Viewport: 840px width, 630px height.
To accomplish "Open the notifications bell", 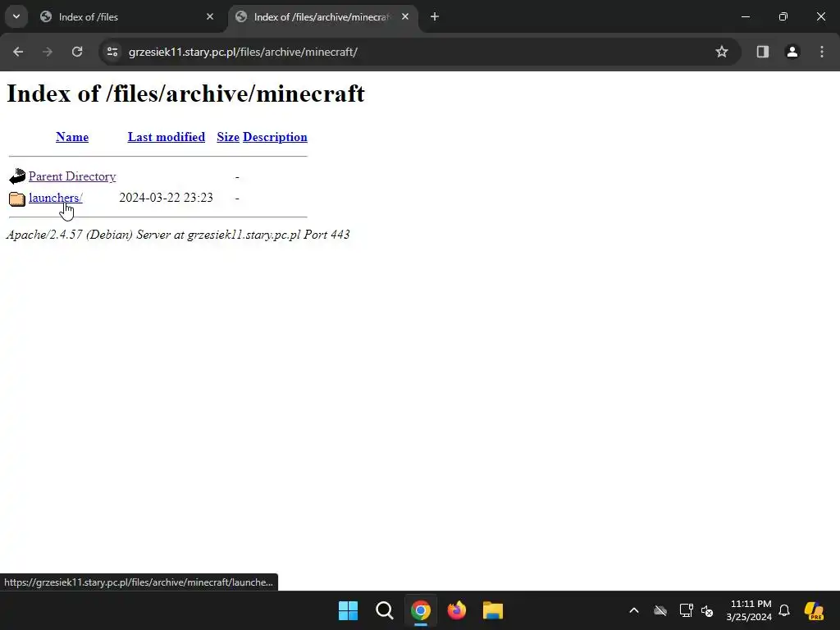I will [784, 610].
